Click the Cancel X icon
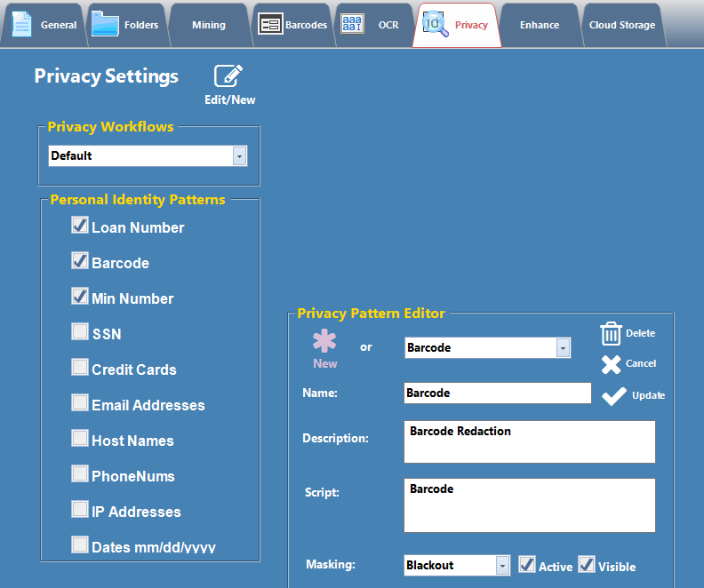The width and height of the screenshot is (704, 588). [x=611, y=364]
